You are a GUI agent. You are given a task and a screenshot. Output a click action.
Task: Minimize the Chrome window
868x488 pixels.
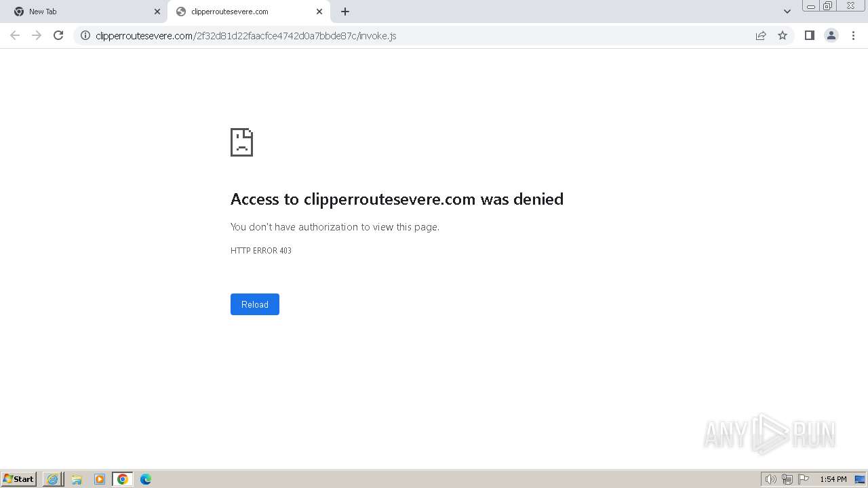coord(811,6)
